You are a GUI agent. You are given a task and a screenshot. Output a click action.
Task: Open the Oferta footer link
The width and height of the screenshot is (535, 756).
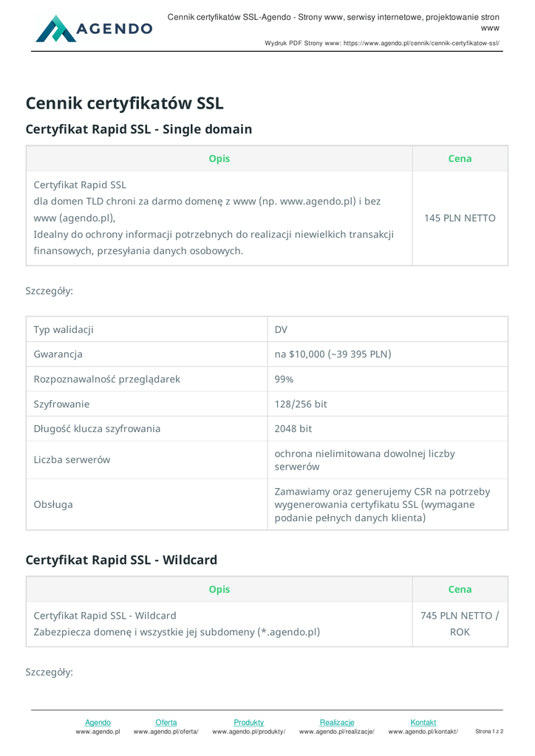(x=166, y=722)
